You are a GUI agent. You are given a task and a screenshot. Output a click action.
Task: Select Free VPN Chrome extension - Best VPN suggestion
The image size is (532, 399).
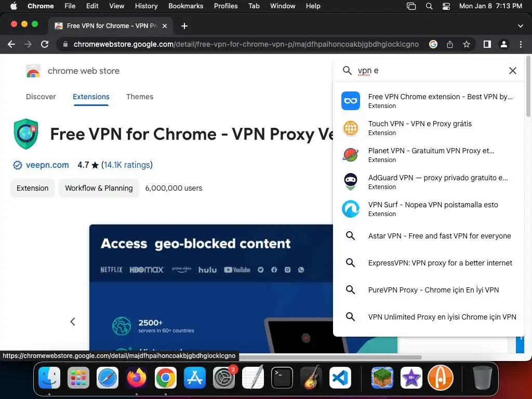tap(429, 101)
